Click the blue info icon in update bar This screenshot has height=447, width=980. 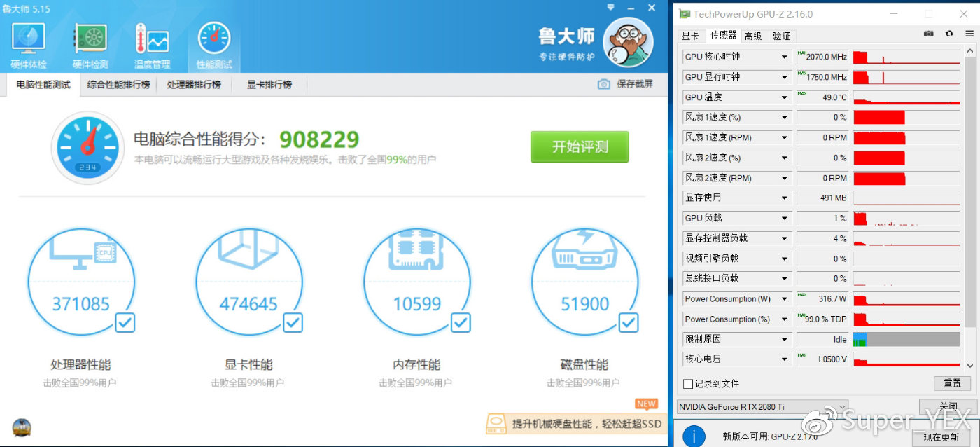tap(694, 435)
